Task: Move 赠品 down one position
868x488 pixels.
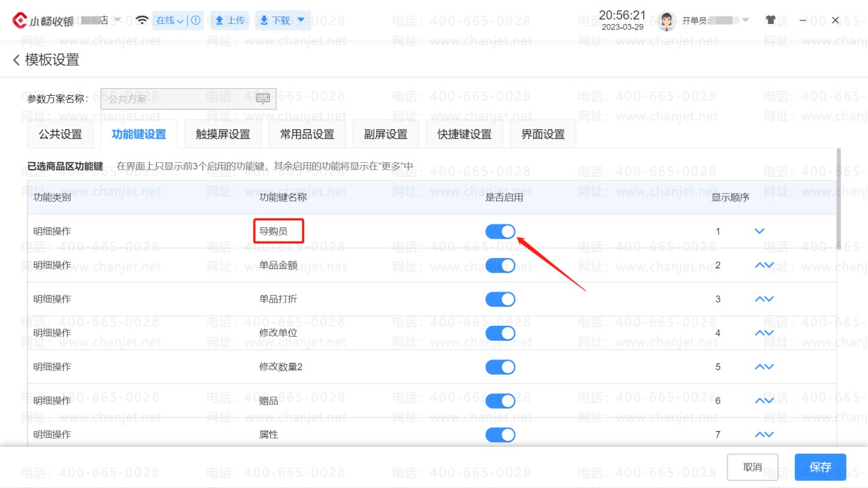Action: point(769,400)
